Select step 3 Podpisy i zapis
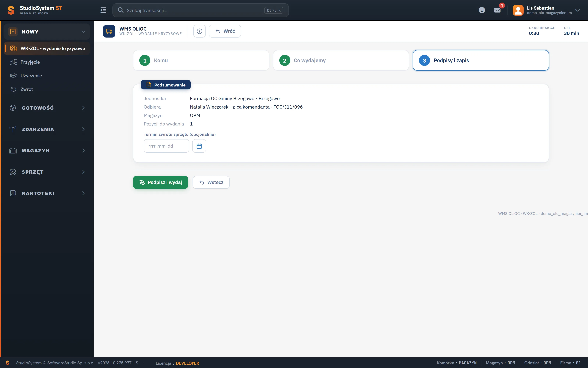The image size is (588, 368). (x=481, y=60)
